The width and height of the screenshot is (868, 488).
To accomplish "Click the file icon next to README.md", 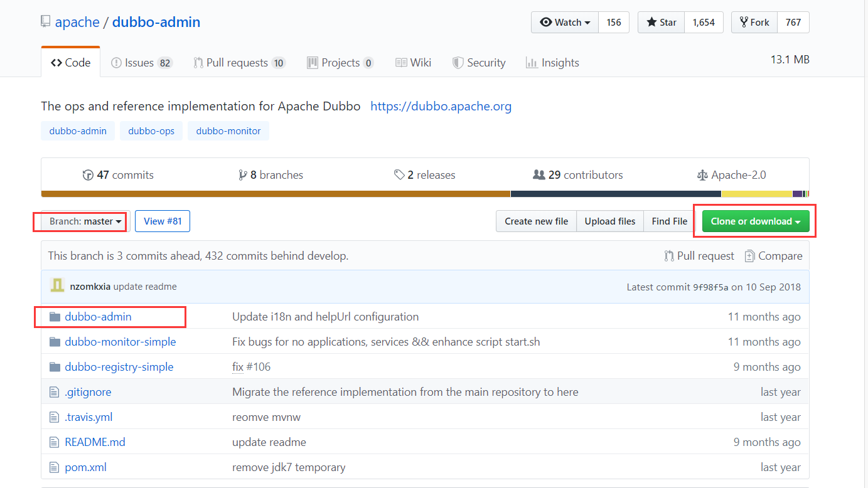I will pyautogui.click(x=54, y=442).
